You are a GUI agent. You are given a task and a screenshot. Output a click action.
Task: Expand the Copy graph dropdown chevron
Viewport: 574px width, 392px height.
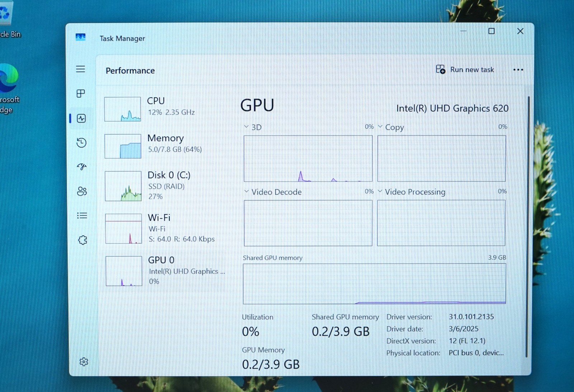click(380, 127)
